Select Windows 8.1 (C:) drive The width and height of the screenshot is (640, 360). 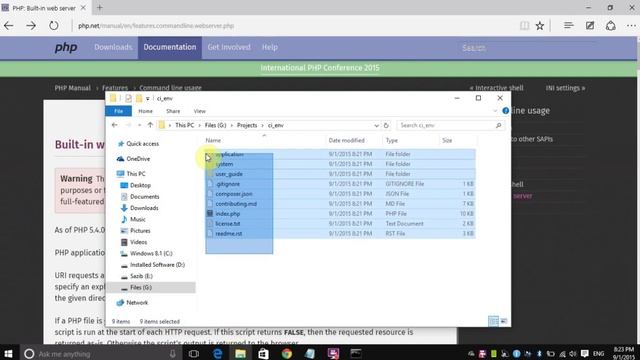click(x=151, y=253)
